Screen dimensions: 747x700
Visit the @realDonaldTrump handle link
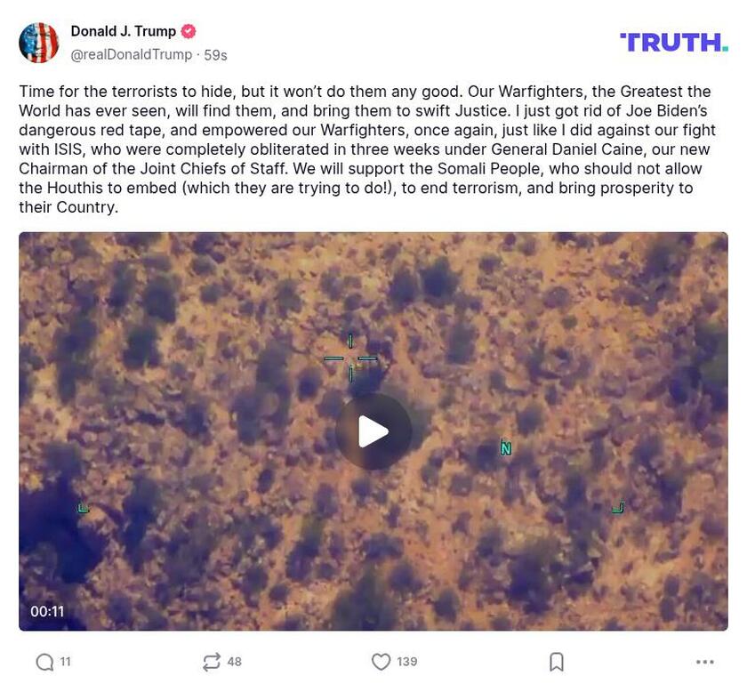click(132, 55)
